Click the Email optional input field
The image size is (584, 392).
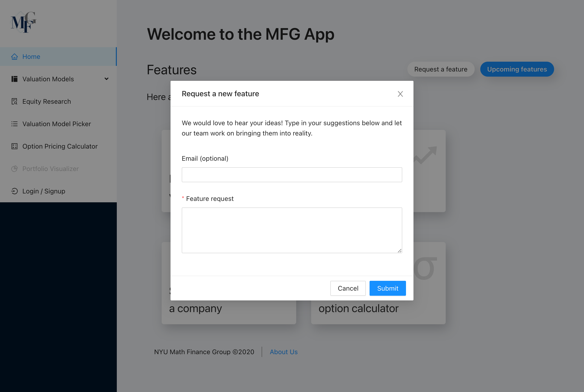292,175
